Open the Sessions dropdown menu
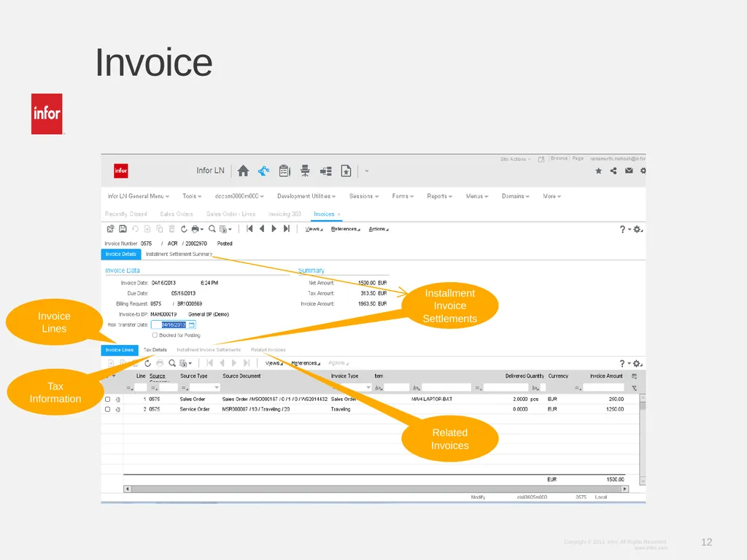Image resolution: width=747 pixels, height=560 pixels. [364, 196]
